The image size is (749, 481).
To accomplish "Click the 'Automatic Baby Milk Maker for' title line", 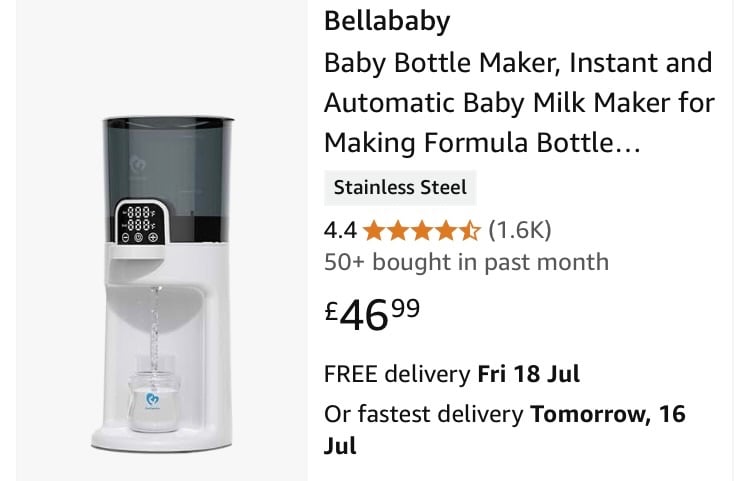I will (519, 103).
